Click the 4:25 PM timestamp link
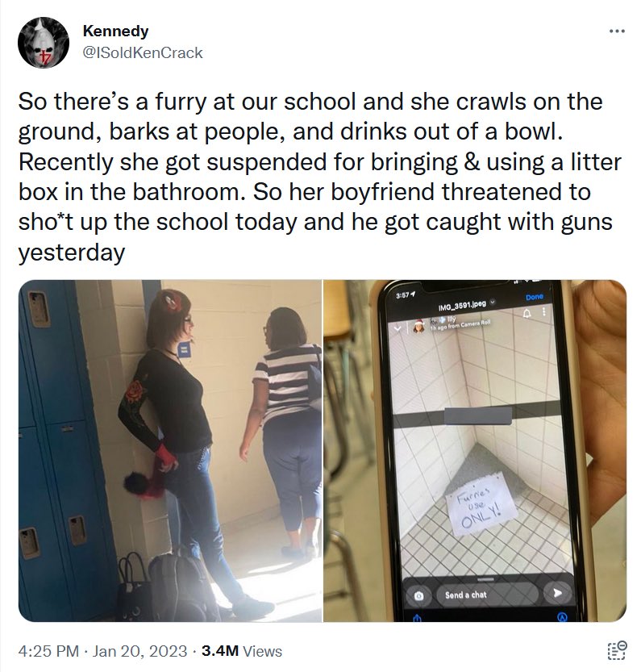The width and height of the screenshot is (641, 672). coord(48,651)
